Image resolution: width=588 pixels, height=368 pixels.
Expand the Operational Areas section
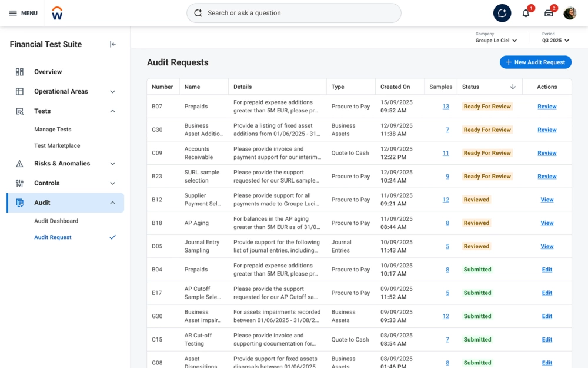pos(112,92)
